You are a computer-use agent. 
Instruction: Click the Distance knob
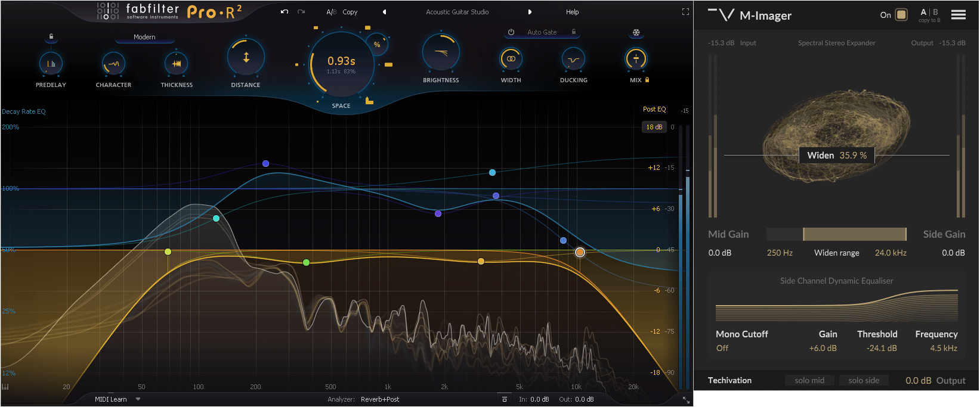246,58
